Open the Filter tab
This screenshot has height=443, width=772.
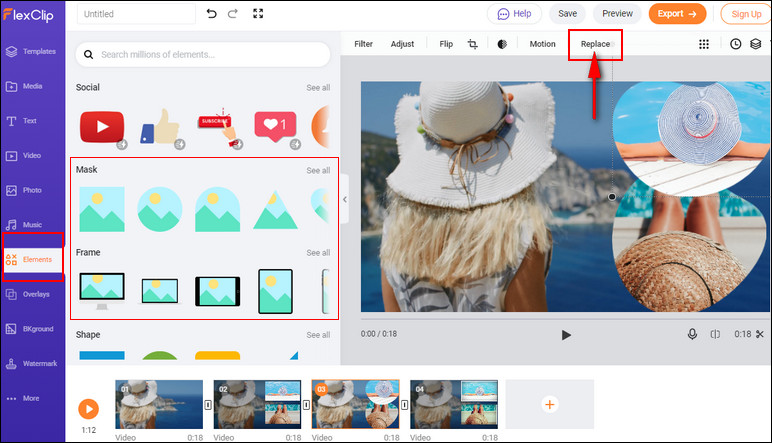363,44
